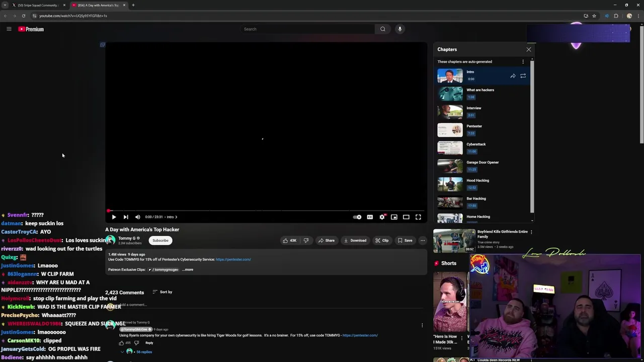Open Chrome profile avatar
Screen dimensions: 644x362
tap(629, 16)
